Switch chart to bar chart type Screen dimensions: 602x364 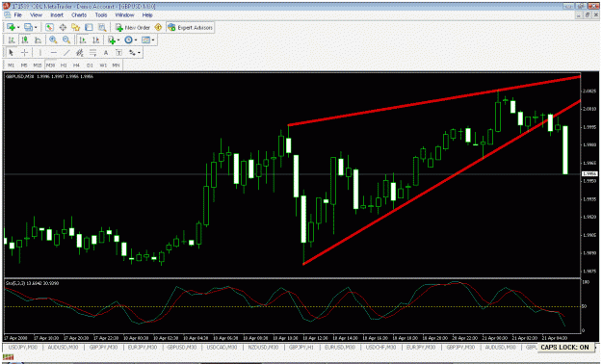(x=12, y=39)
